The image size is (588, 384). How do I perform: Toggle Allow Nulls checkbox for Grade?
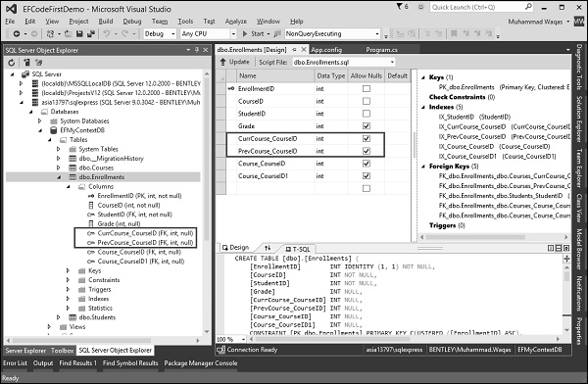click(367, 126)
